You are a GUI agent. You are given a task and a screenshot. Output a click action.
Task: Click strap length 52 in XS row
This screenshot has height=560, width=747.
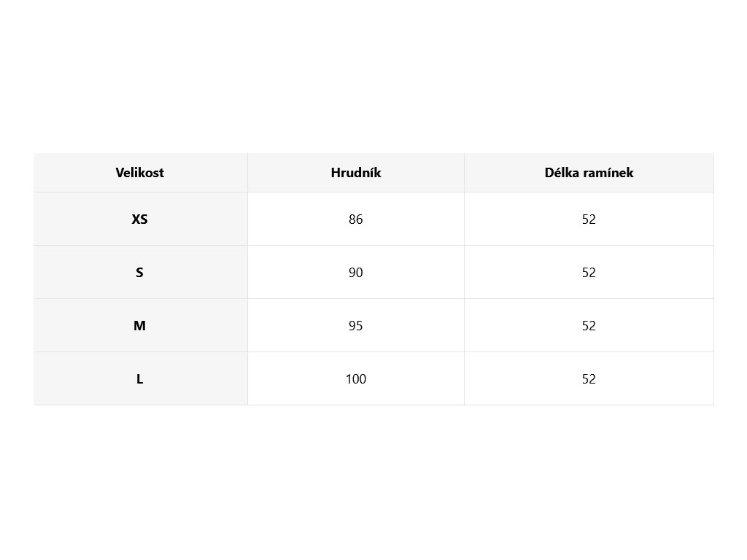[589, 219]
